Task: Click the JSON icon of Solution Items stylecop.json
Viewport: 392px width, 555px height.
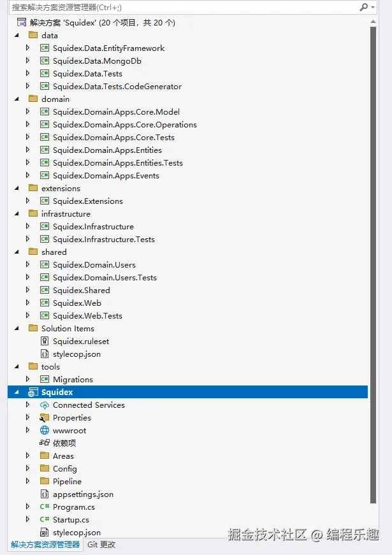Action: click(44, 354)
